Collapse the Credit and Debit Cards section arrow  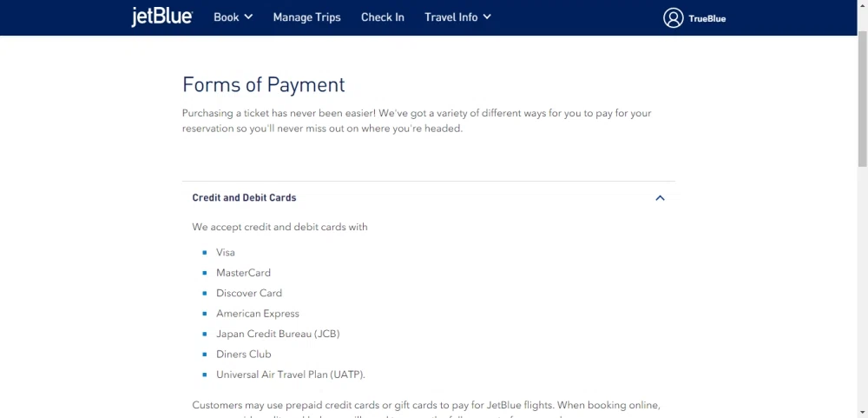tap(660, 198)
